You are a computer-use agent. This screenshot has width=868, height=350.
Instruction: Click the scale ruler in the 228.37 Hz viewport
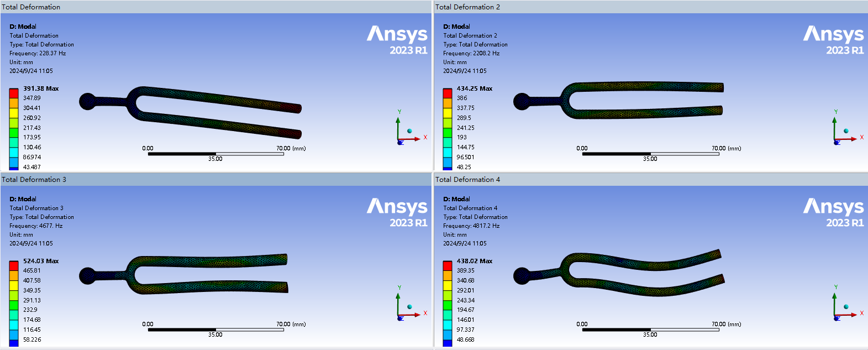coord(215,154)
